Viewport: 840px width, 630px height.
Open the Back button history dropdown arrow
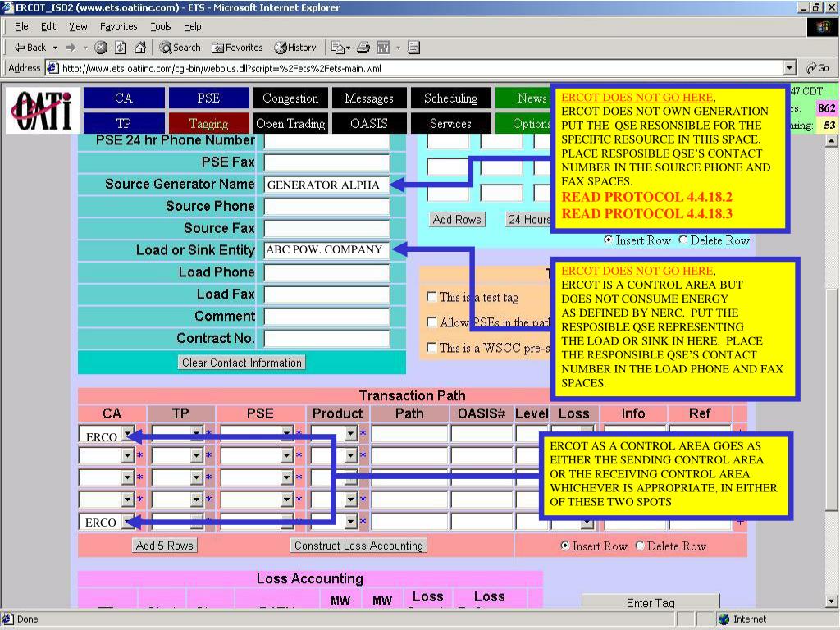coord(55,48)
